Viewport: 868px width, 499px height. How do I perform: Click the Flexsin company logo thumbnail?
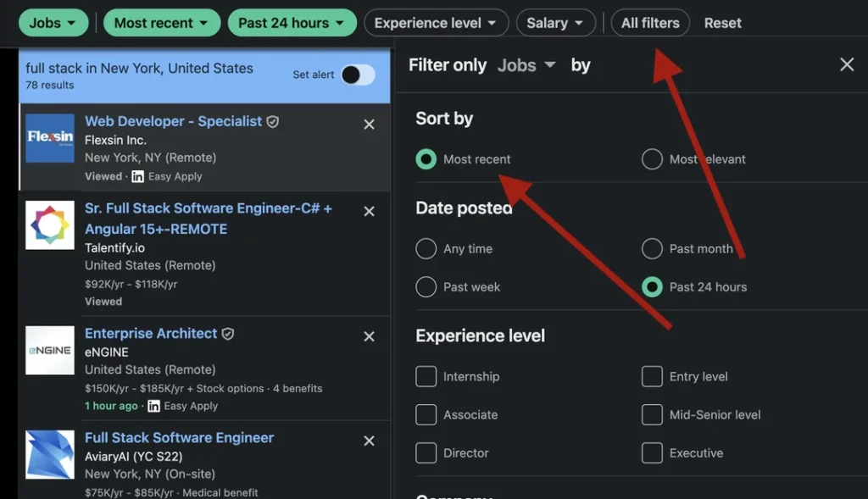pyautogui.click(x=49, y=139)
